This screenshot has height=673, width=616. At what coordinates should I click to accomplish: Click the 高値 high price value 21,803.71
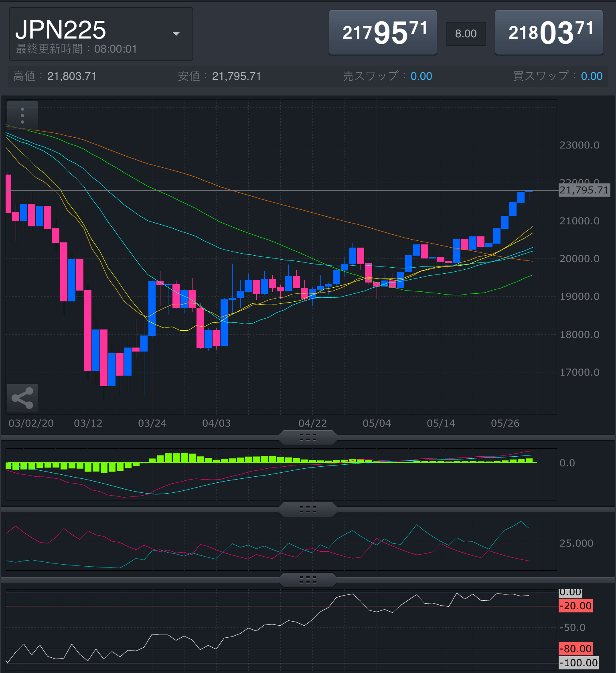(72, 76)
